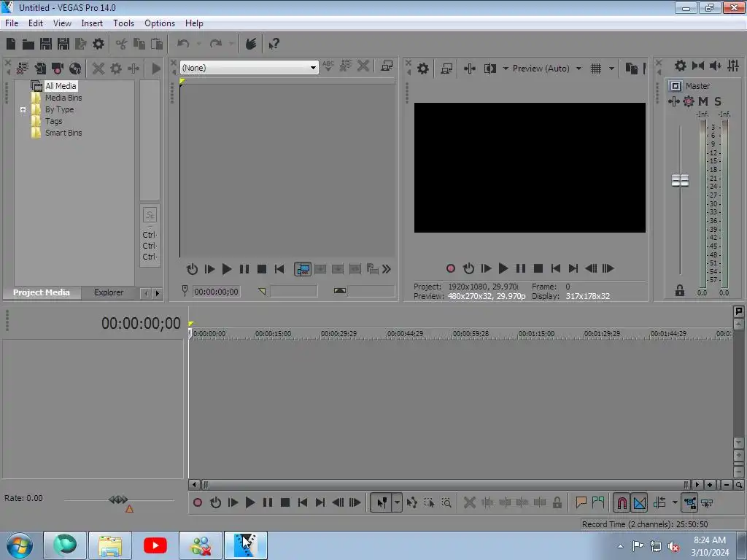The height and width of the screenshot is (560, 747).
Task: Click the Dim Output speaker icon
Action: point(715,66)
